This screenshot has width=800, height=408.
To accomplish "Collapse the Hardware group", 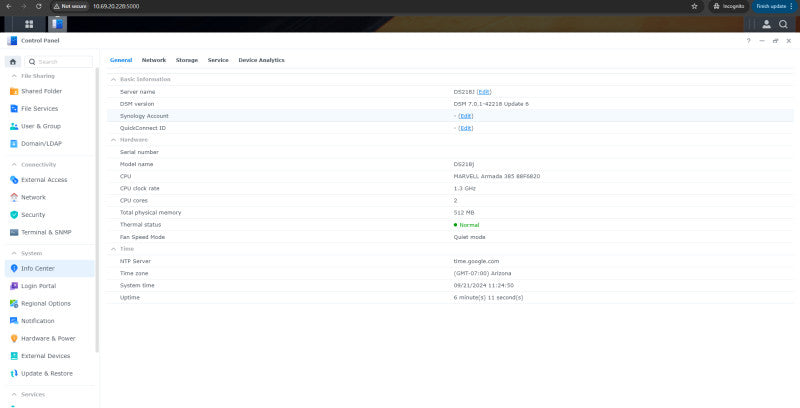I will [113, 140].
